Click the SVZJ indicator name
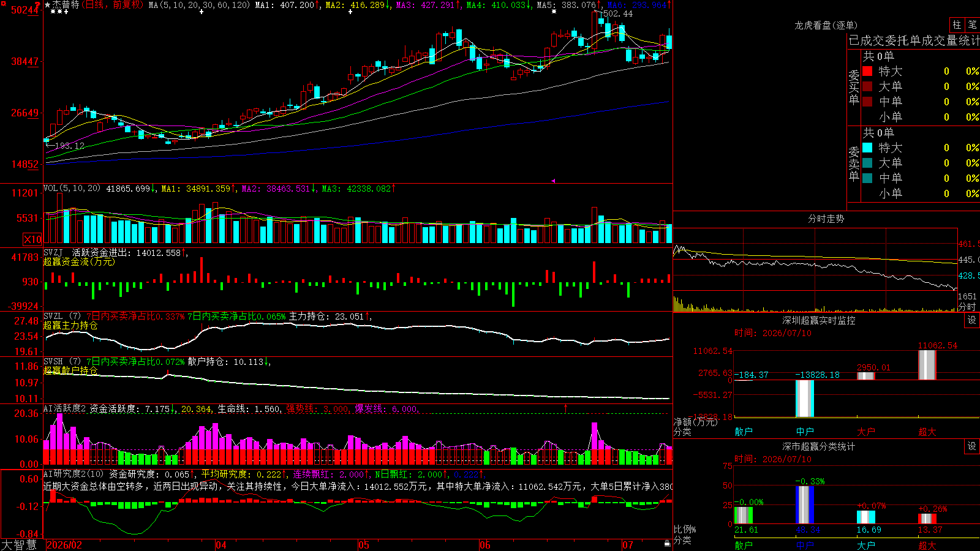The height and width of the screenshot is (551, 980). tap(53, 252)
